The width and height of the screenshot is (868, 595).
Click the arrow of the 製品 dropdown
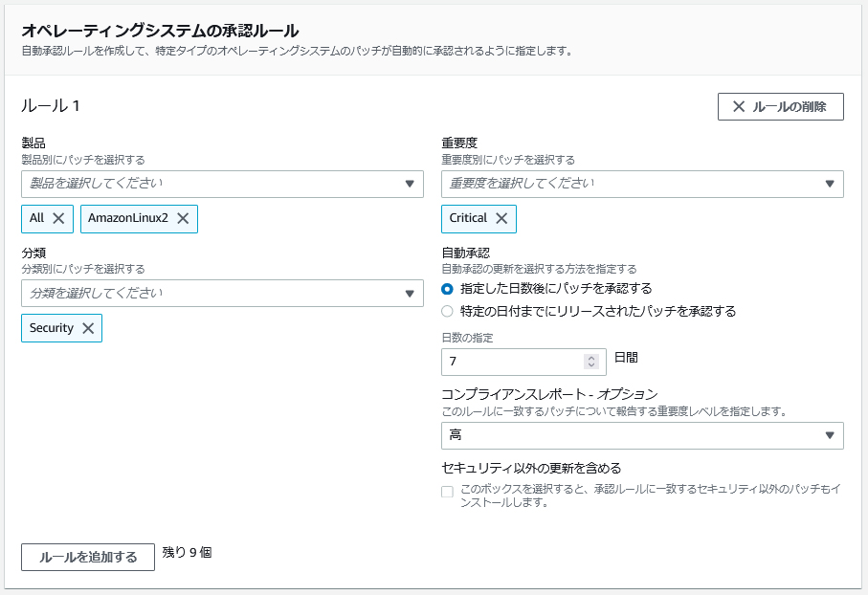[410, 184]
